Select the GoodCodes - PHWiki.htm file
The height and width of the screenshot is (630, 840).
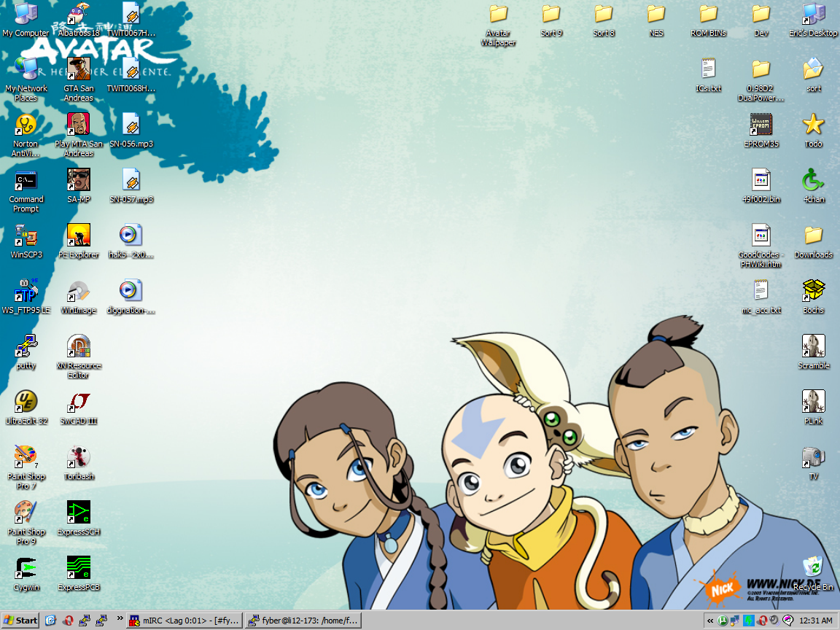(761, 246)
